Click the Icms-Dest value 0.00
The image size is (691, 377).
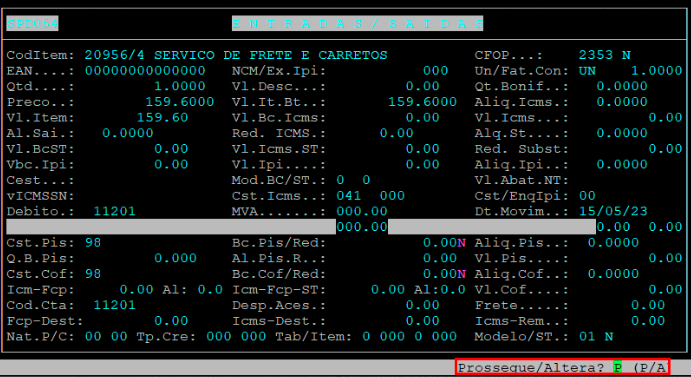(x=422, y=321)
